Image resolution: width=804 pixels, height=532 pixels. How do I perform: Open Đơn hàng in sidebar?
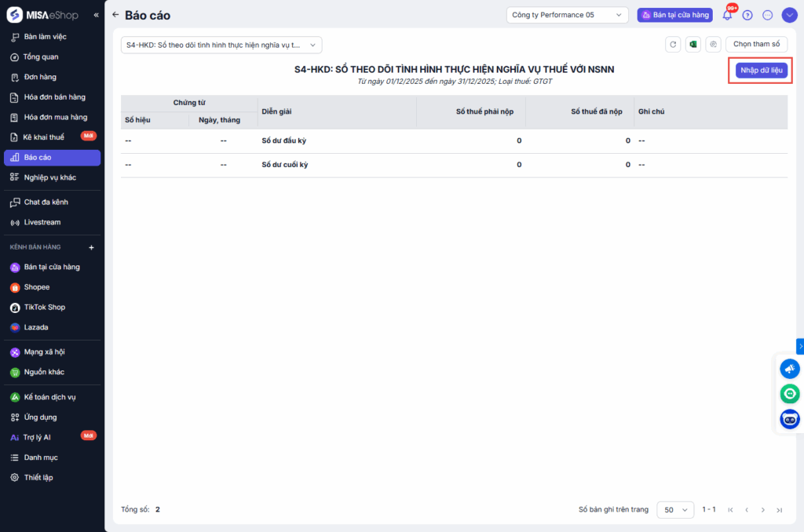pyautogui.click(x=52, y=77)
